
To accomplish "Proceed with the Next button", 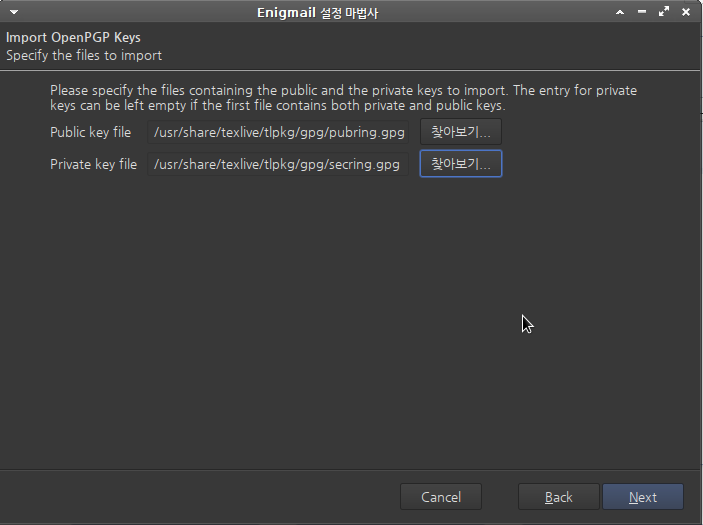I will coord(643,497).
